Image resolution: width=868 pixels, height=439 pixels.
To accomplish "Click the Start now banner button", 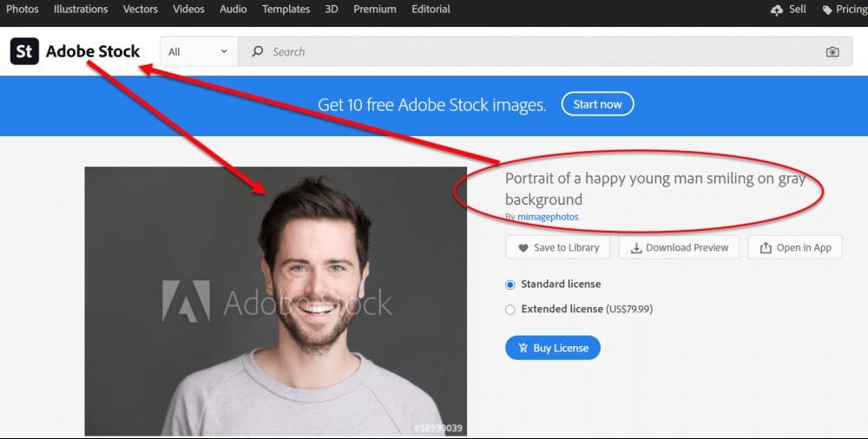I will (597, 104).
